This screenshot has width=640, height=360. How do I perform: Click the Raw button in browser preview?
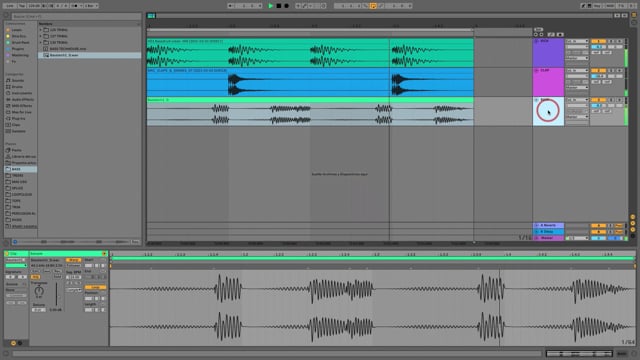(136, 242)
